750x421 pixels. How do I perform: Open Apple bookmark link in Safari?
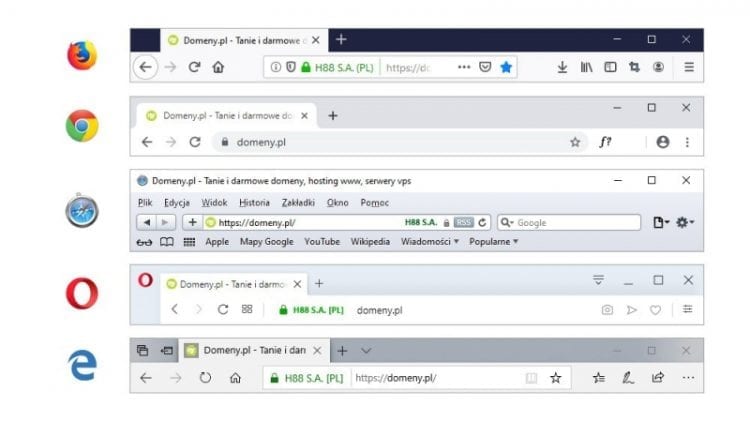217,242
